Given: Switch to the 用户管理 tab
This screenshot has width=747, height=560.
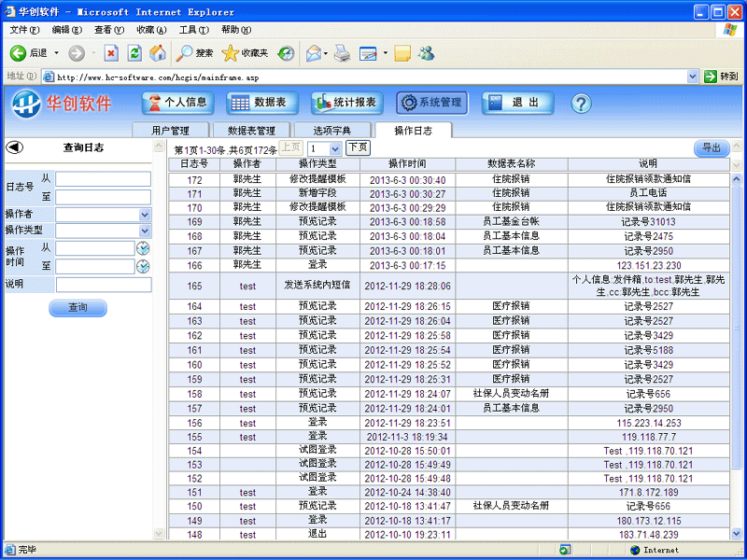Looking at the screenshot, I should pyautogui.click(x=170, y=131).
